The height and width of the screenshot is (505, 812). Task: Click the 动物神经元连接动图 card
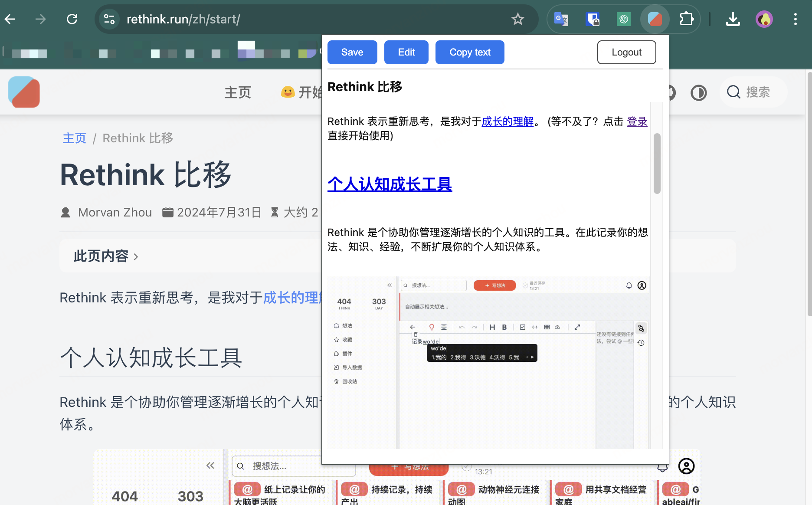pos(494,494)
